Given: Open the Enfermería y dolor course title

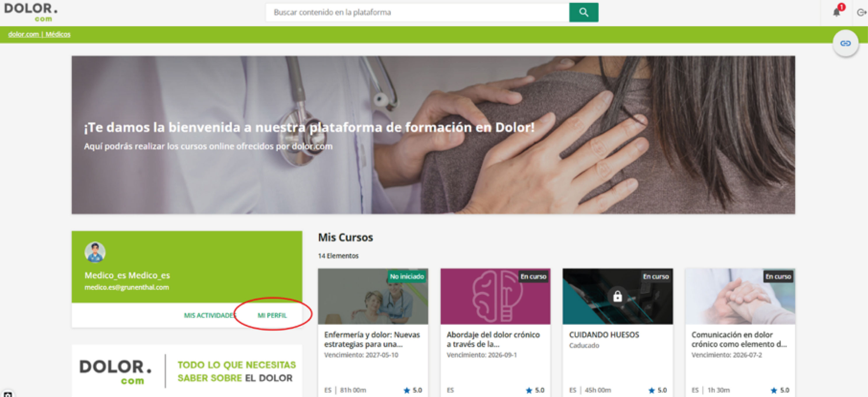Looking at the screenshot, I should tap(372, 339).
